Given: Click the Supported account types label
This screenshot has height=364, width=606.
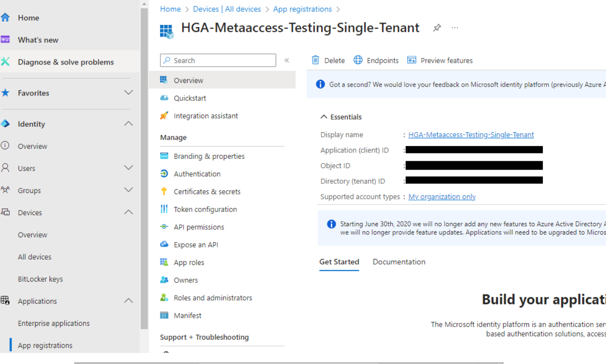Looking at the screenshot, I should [360, 196].
